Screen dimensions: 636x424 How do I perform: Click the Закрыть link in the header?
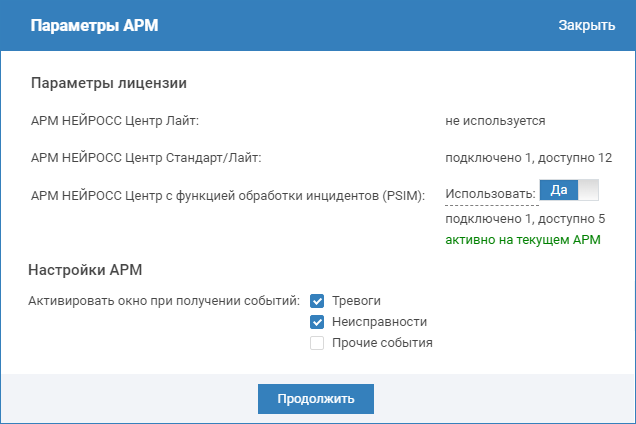pyautogui.click(x=586, y=25)
